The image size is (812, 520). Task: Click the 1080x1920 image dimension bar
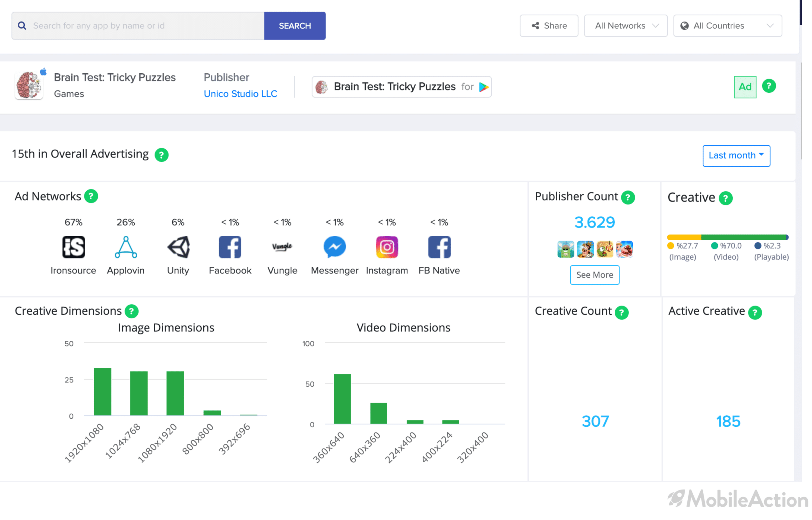coord(175,393)
